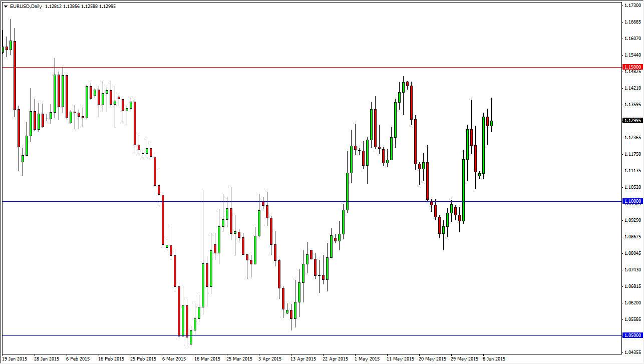
Task: Select the blue support line at 1.10000
Action: 300,201
